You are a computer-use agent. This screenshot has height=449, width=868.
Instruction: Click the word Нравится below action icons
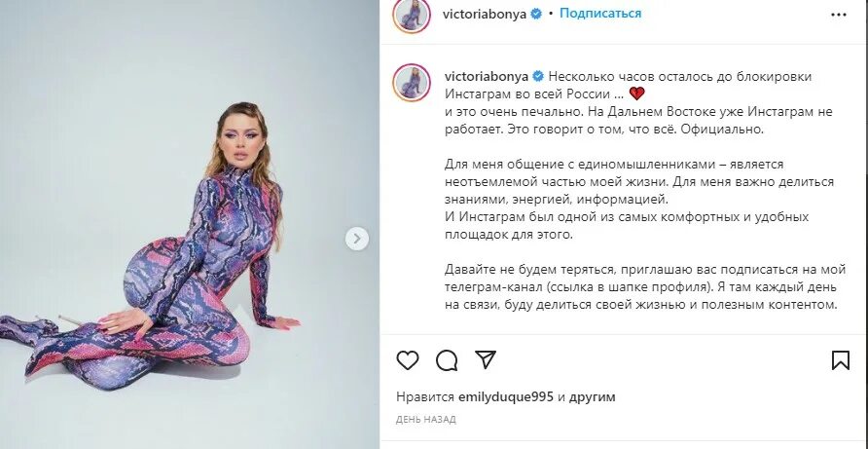pyautogui.click(x=425, y=397)
